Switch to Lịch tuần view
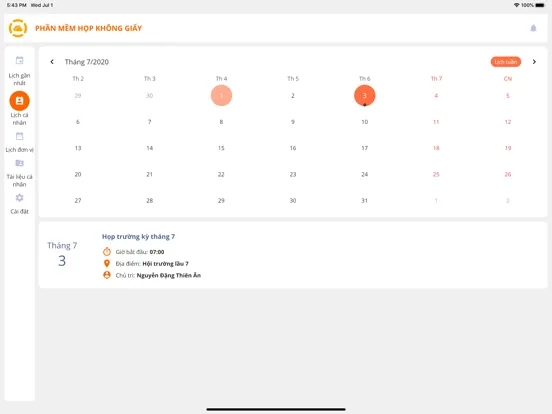552x414 pixels. click(x=506, y=62)
